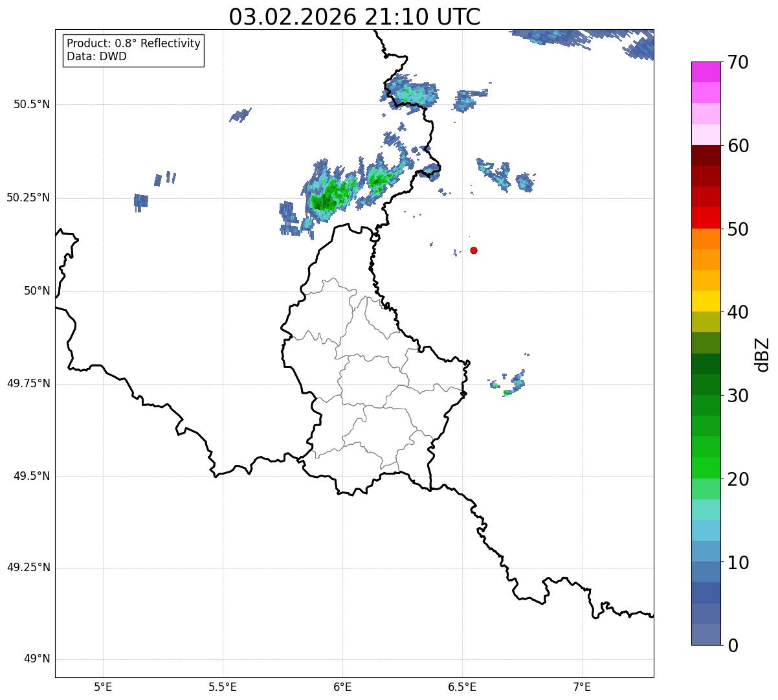This screenshot has height=700, width=778.
Task: Click the title 03.02.2026 21:10 UTC
Action: tap(355, 17)
